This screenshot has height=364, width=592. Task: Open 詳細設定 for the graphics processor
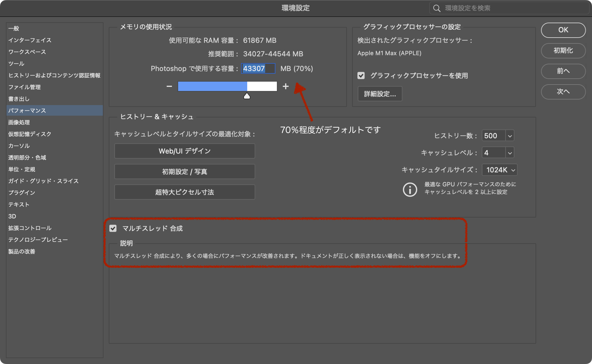click(380, 94)
